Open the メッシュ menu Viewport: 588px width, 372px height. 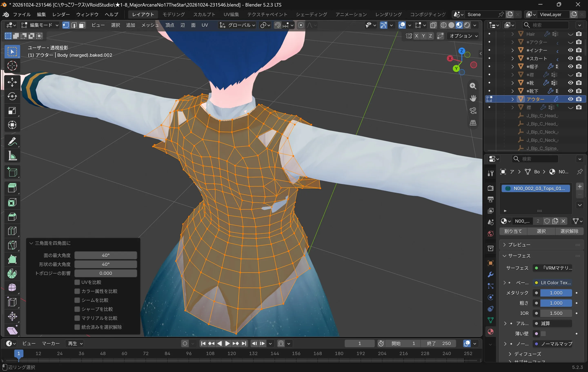tap(150, 25)
